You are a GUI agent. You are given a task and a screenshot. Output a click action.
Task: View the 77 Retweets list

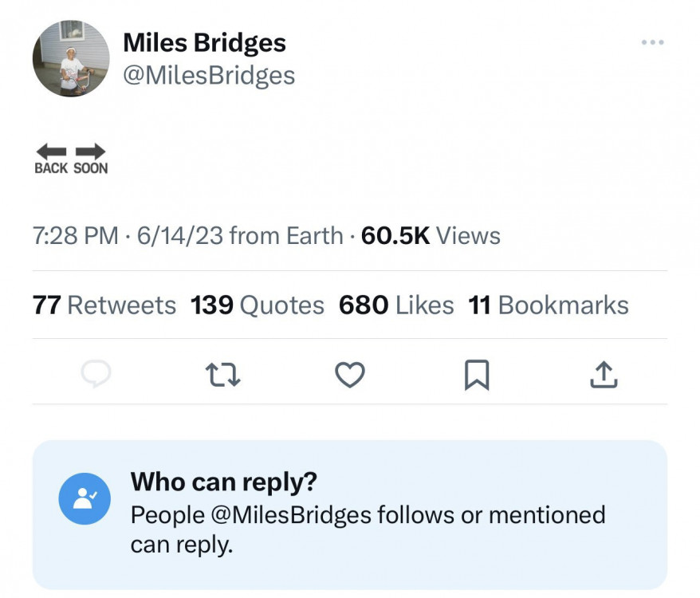[x=104, y=305]
